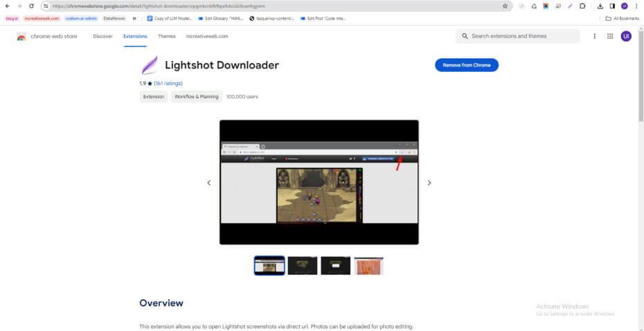Open the UI account avatar on page
Viewport: 644px width, 331px height.
click(626, 36)
